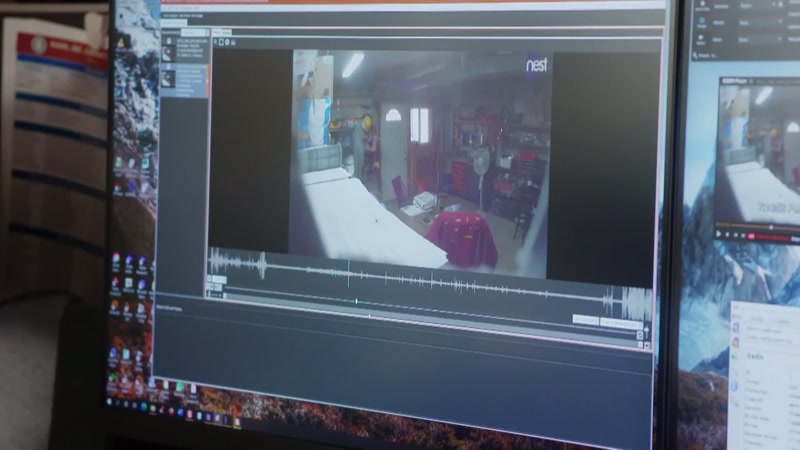This screenshot has height=450, width=800.
Task: Open the green WhatsApp desktop shortcut
Action: (180, 388)
